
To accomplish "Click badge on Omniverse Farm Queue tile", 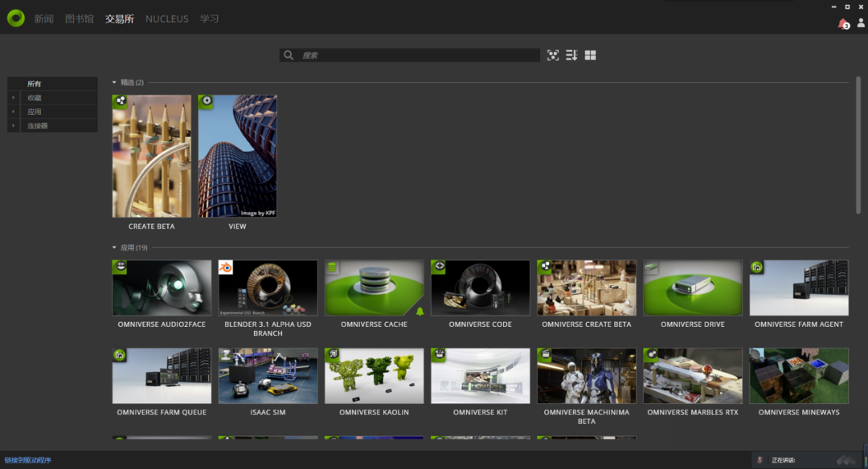I will point(120,354).
